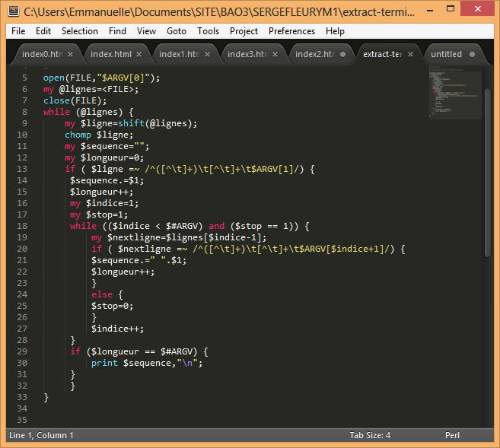This screenshot has width=500, height=448.
Task: Open the Project menu
Action: point(244,31)
